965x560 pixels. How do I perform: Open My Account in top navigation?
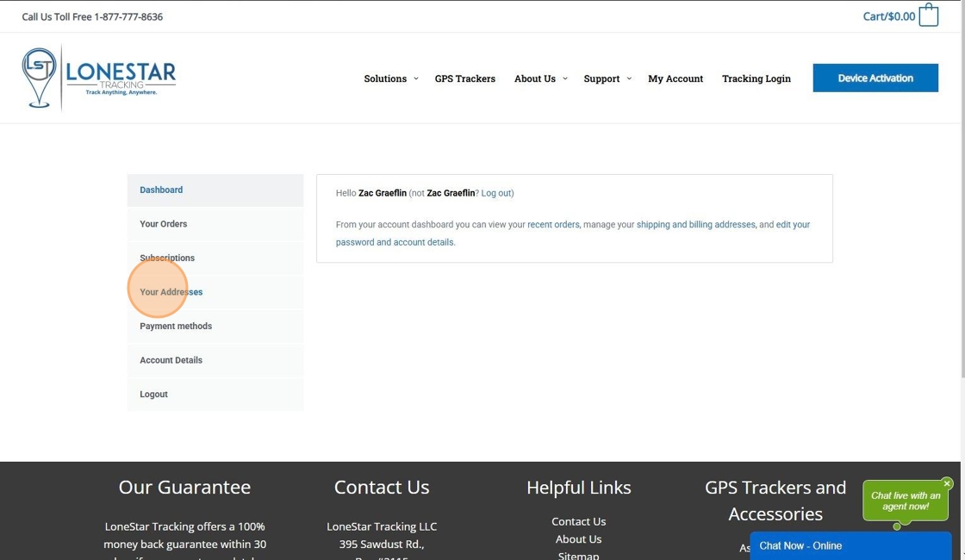pos(675,78)
